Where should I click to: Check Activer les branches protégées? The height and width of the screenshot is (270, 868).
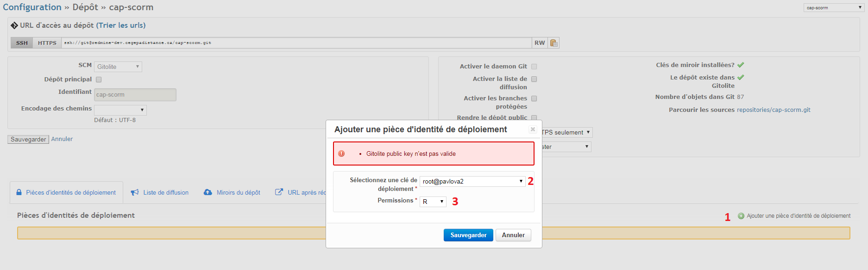pos(534,98)
